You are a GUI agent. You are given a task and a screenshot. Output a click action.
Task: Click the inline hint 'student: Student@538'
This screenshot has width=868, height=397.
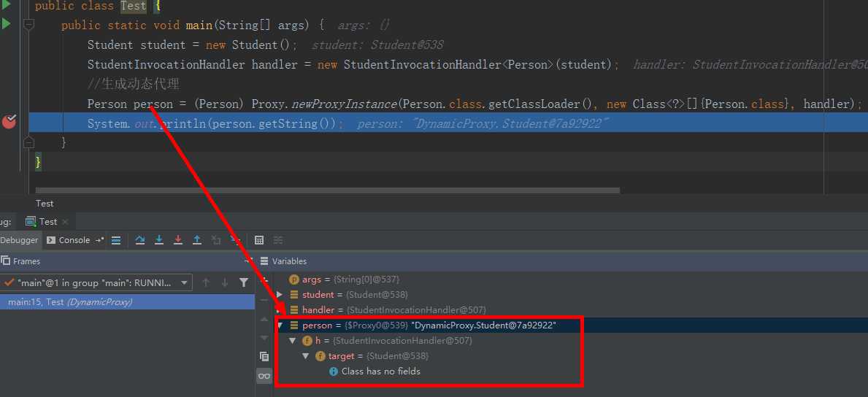point(377,45)
